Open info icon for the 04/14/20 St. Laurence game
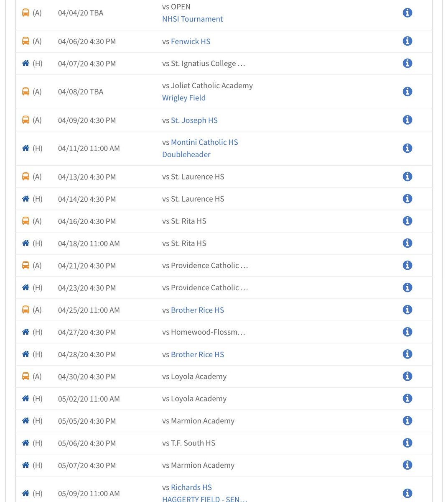Image resolution: width=448 pixels, height=502 pixels. pos(407,199)
